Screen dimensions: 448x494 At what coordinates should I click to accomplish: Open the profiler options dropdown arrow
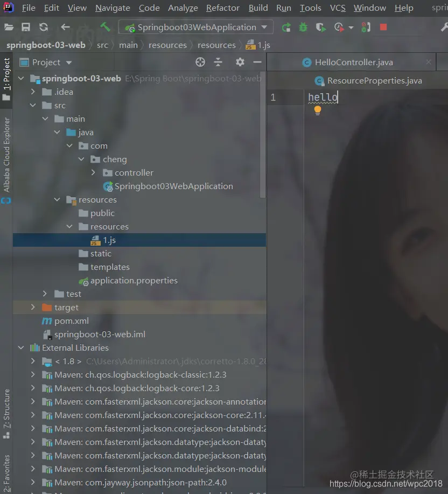tap(351, 28)
